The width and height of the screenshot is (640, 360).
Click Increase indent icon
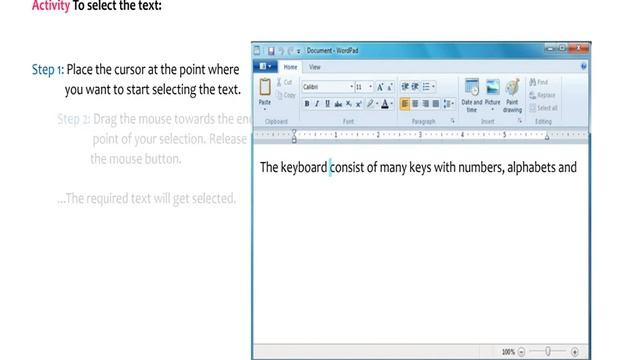click(415, 87)
